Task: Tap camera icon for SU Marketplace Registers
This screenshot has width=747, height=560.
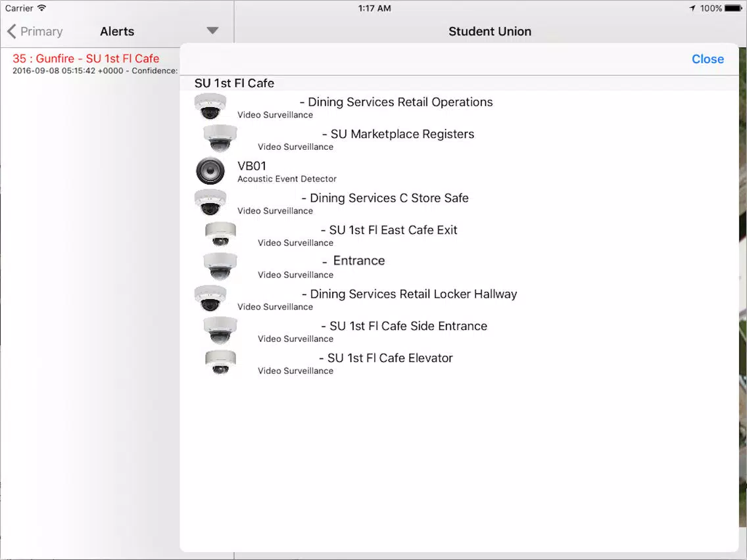Action: pos(220,137)
